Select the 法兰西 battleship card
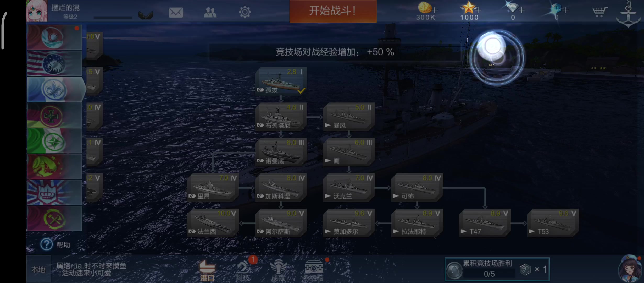Viewport: 644px width, 283px height. point(213,223)
